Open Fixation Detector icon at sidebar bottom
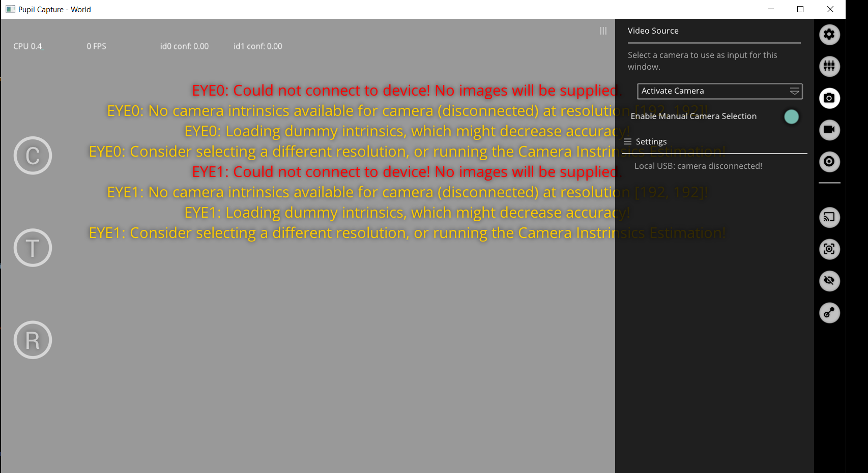 click(829, 313)
